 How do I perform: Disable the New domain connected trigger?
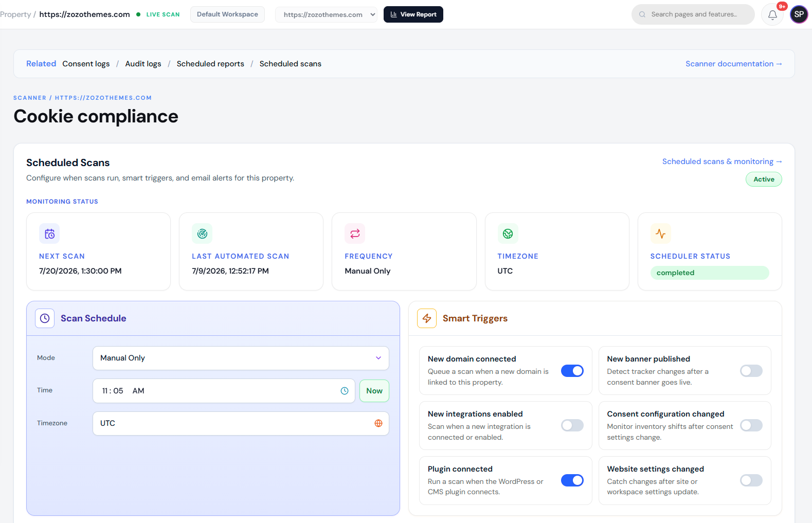572,371
